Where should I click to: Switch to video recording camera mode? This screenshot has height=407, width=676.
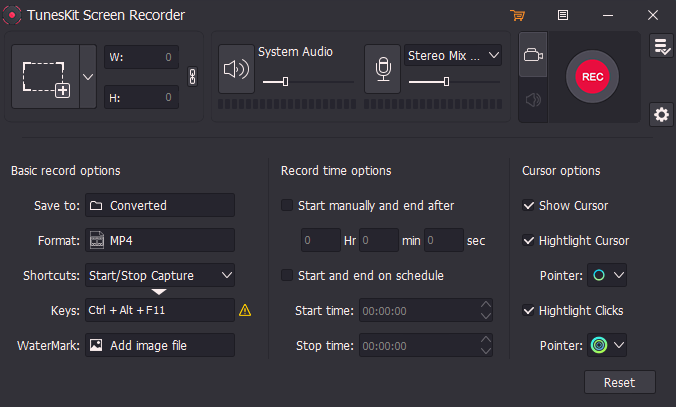coord(533,56)
